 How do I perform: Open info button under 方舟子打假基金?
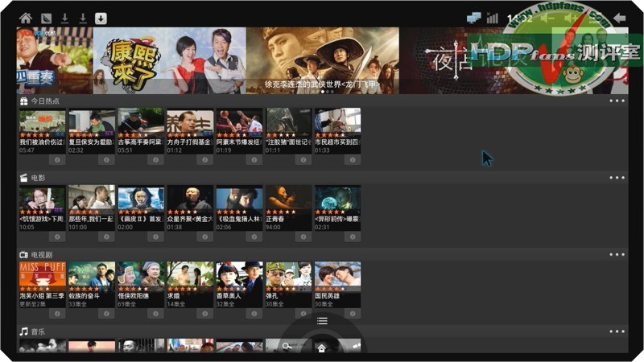[x=205, y=159]
